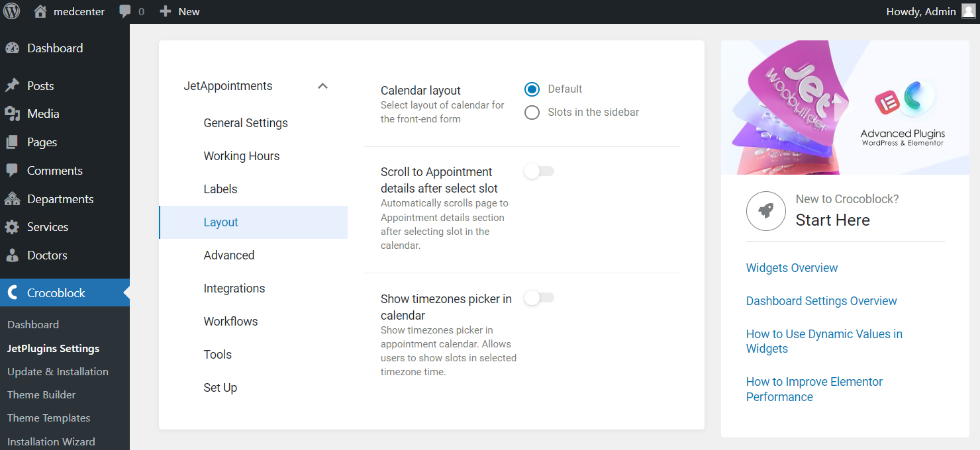Click the WordPress logo icon

pos(12,11)
